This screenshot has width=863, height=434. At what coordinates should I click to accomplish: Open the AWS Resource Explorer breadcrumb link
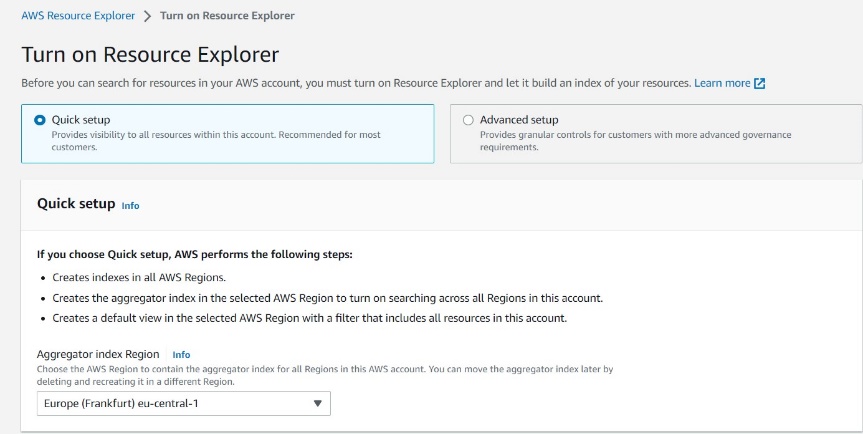78,16
